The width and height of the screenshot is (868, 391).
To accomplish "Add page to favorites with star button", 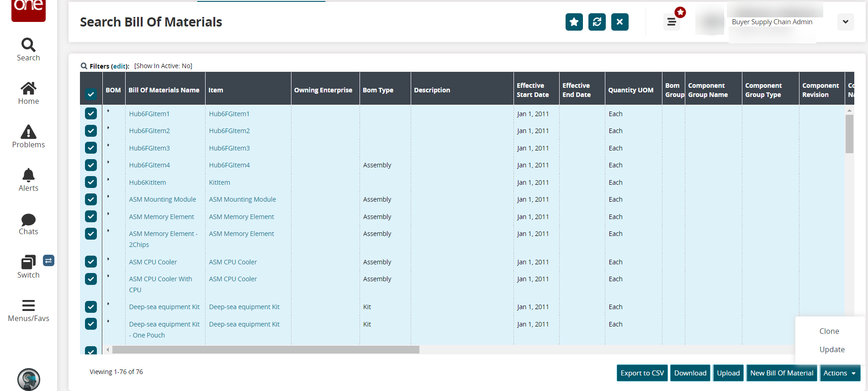I will coord(574,22).
